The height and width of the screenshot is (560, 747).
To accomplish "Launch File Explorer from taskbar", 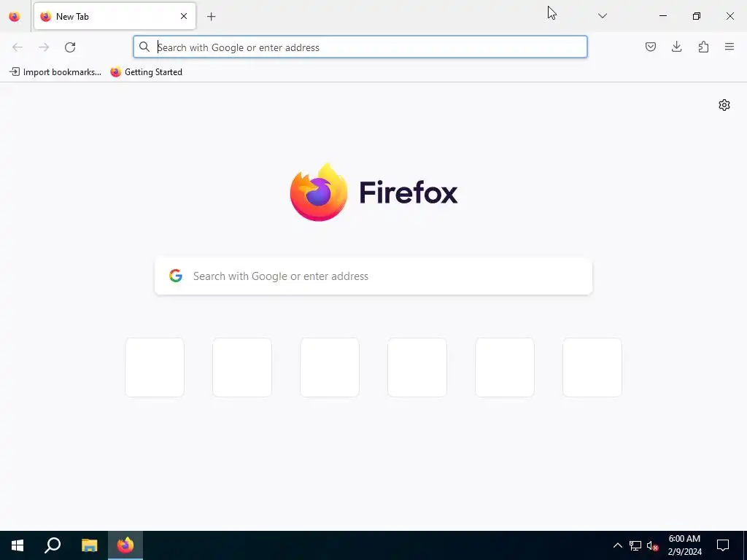I will pos(89,545).
